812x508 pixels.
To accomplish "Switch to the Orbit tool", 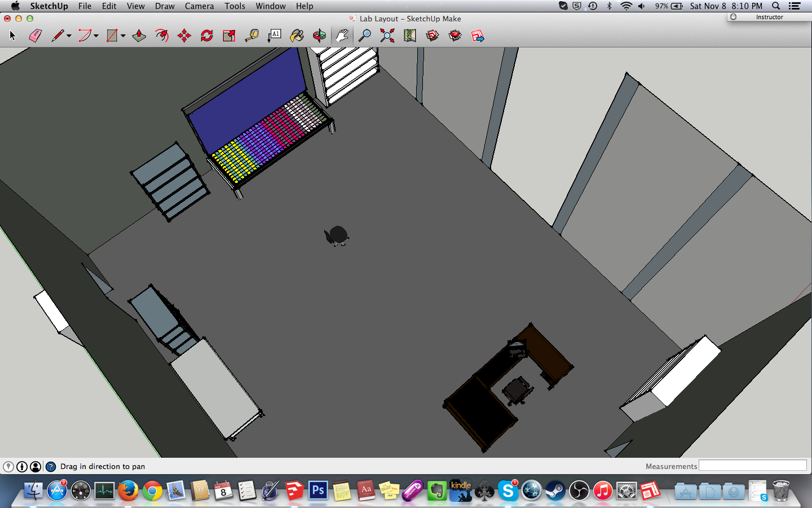I will coord(319,36).
